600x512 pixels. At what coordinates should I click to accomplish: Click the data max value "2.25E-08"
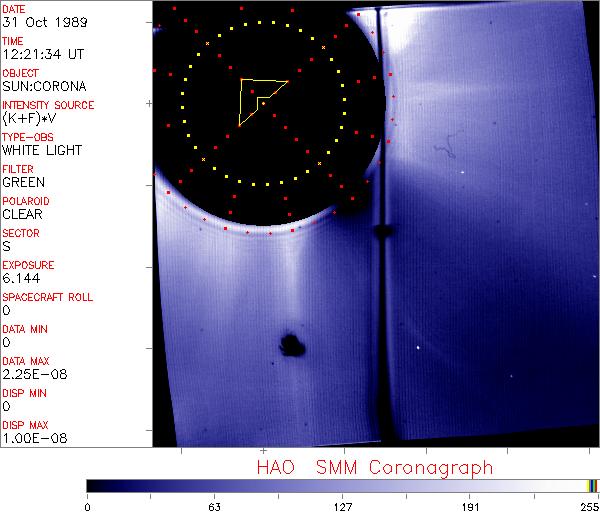(31, 374)
